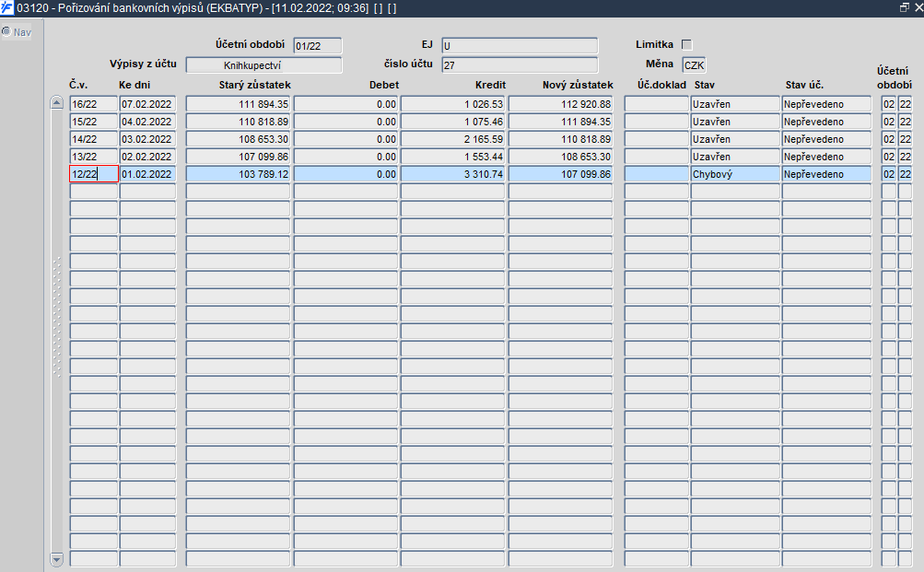The height and width of the screenshot is (572, 924).
Task: Click new balance value 108 653.30 in row 13/22
Action: [x=560, y=157]
